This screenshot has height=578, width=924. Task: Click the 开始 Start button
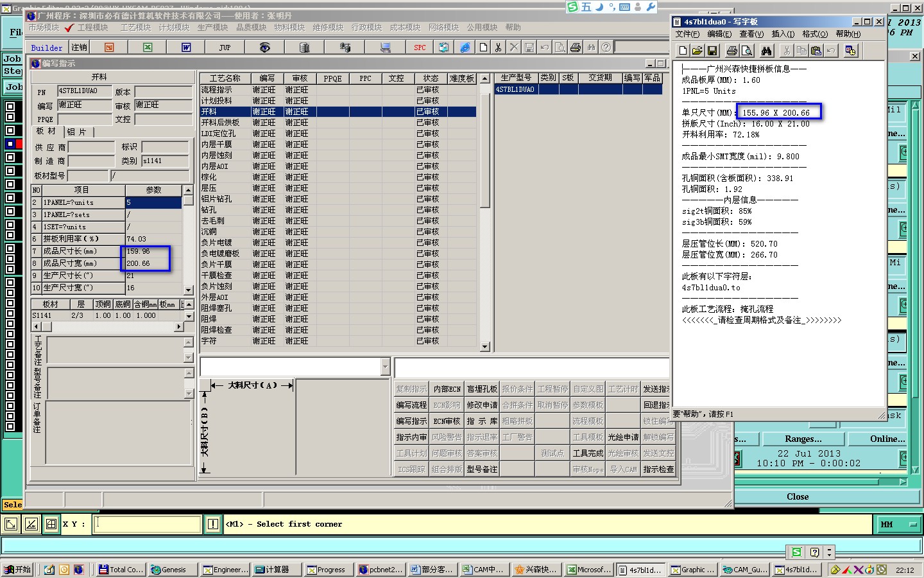pos(17,570)
